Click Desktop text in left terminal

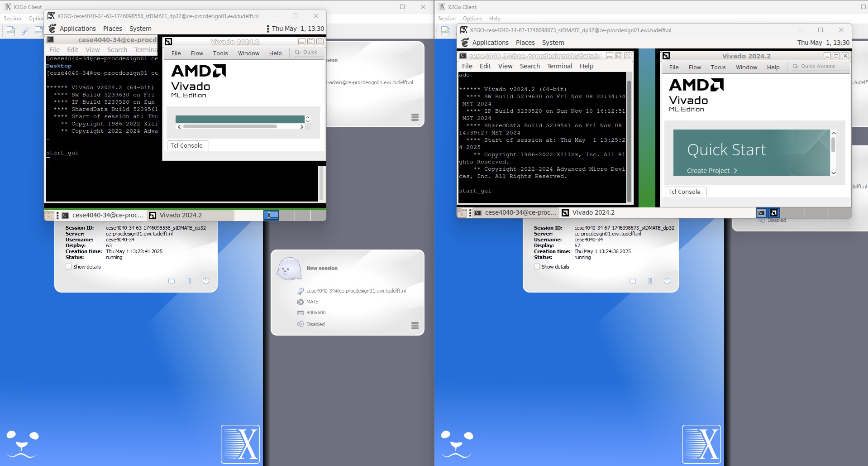point(59,66)
